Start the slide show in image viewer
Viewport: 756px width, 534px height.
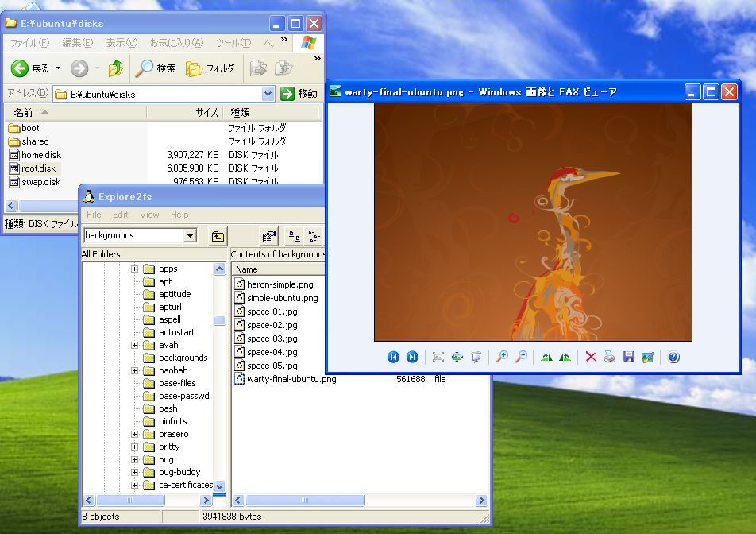pyautogui.click(x=476, y=357)
